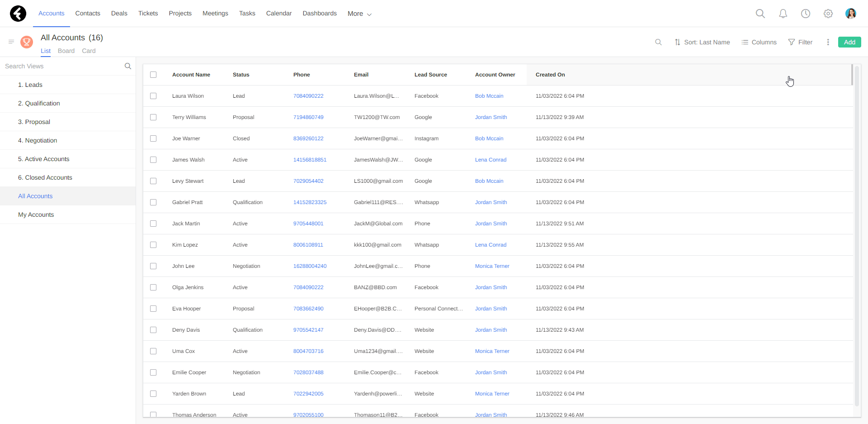Toggle the select-all header checkbox

coord(153,75)
